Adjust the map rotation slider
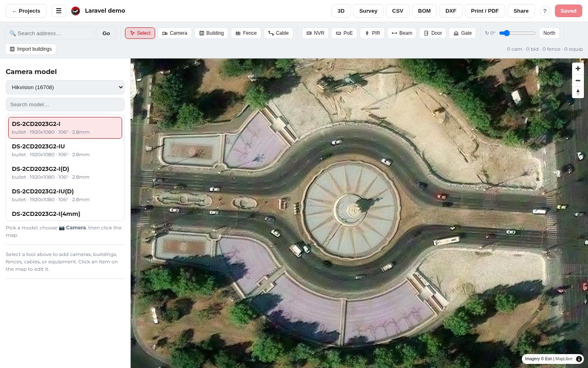 click(x=517, y=33)
